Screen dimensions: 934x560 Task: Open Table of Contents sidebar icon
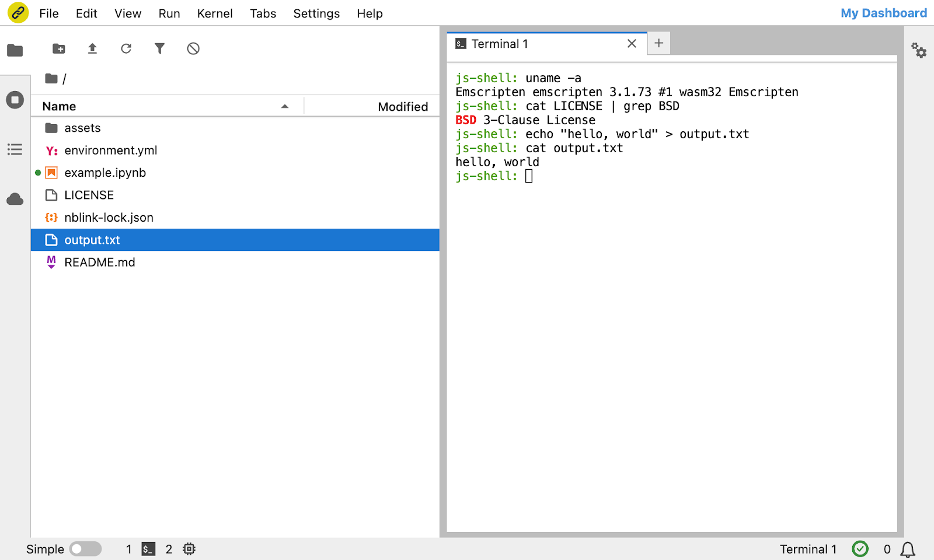[x=15, y=149]
